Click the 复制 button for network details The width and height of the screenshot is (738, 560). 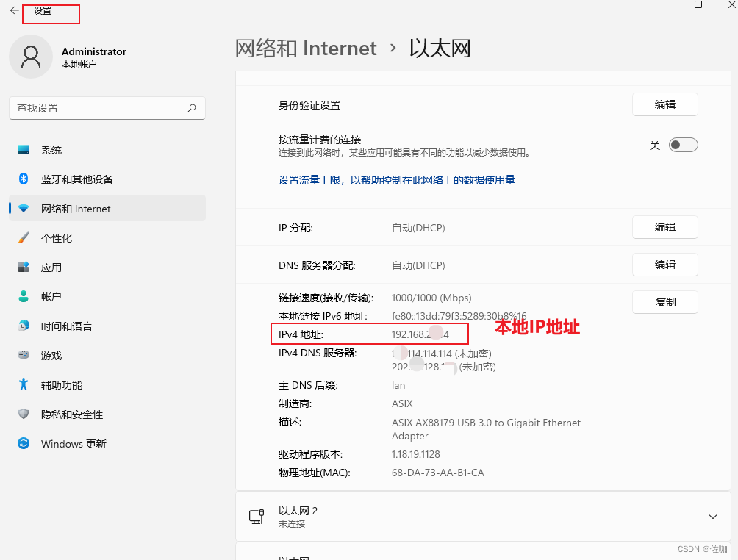pyautogui.click(x=664, y=301)
